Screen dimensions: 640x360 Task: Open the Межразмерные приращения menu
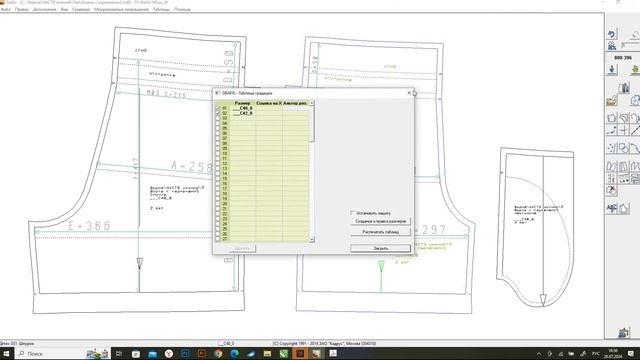(121, 9)
